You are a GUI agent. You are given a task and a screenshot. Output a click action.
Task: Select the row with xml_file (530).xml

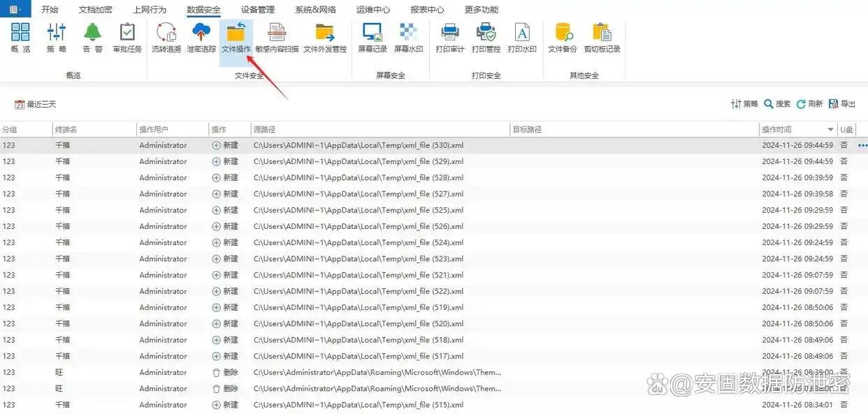pyautogui.click(x=434, y=145)
